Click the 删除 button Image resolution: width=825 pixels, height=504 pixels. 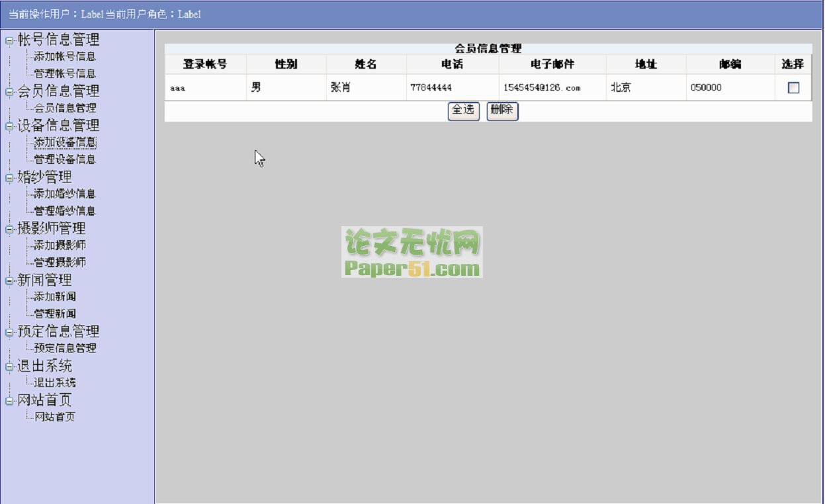[x=502, y=110]
